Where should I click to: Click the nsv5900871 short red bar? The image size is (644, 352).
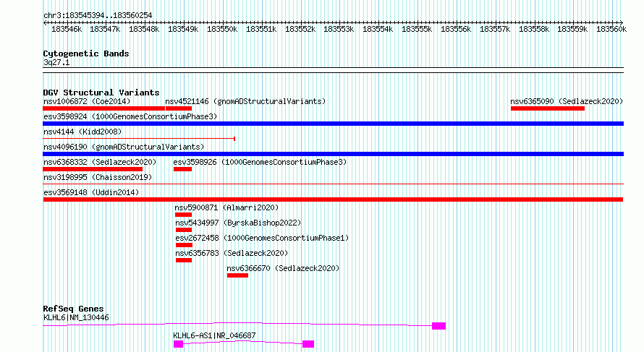pyautogui.click(x=183, y=215)
